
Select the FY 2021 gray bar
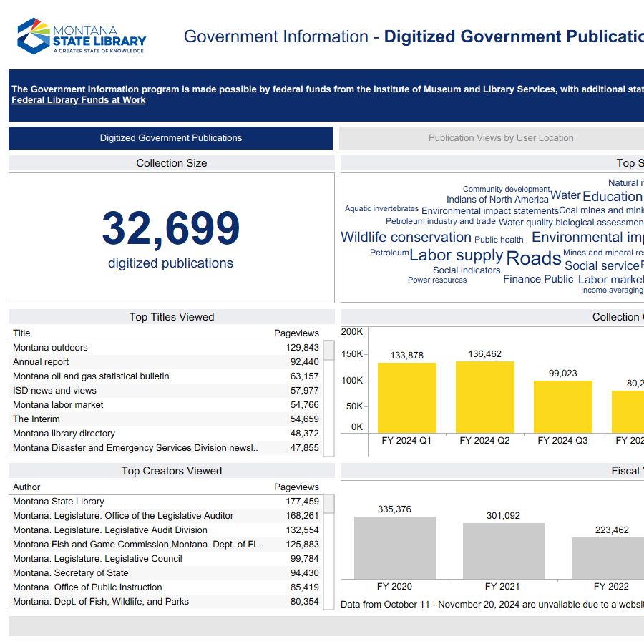[503, 551]
